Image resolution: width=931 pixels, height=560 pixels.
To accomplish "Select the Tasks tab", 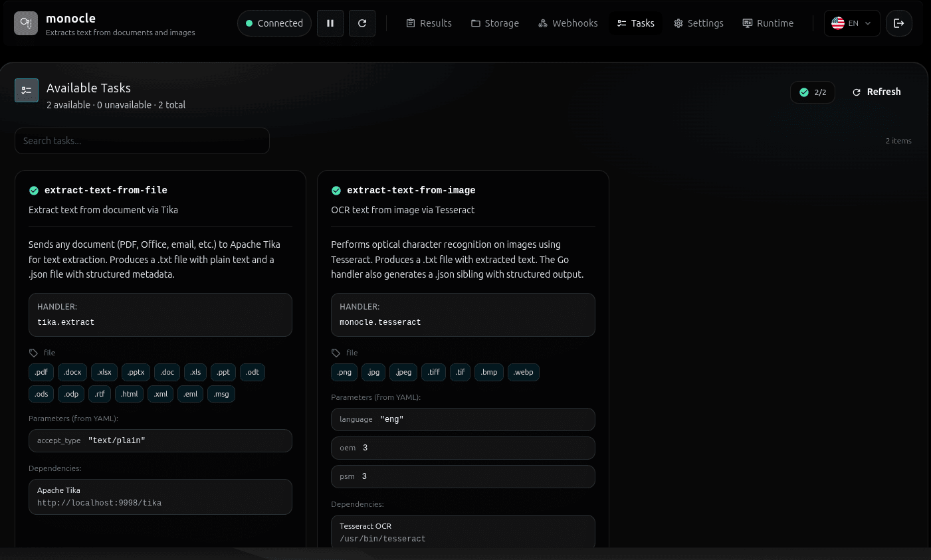I will pyautogui.click(x=636, y=23).
